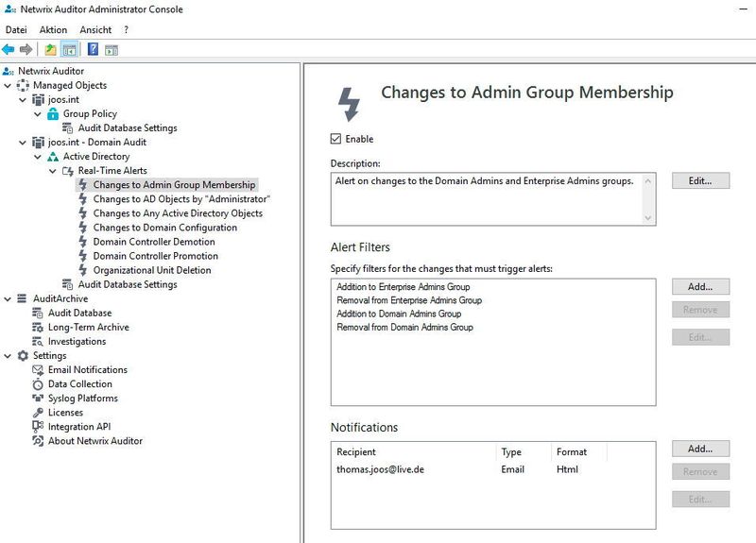The height and width of the screenshot is (543, 756).
Task: Click Remove button beside Notifications list
Action: [700, 471]
